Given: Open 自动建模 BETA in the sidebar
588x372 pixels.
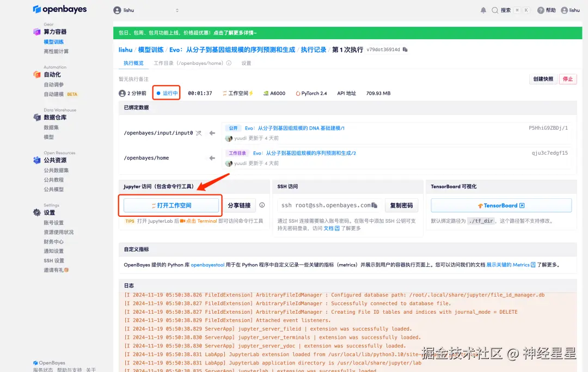Looking at the screenshot, I should tap(60, 94).
